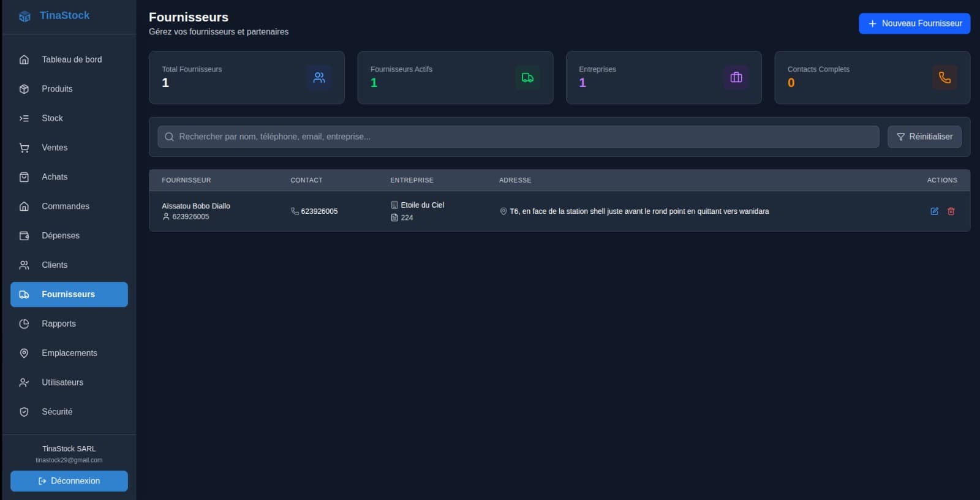The width and height of the screenshot is (980, 500).
Task: Open Tableau de bord menu item
Action: [x=69, y=59]
